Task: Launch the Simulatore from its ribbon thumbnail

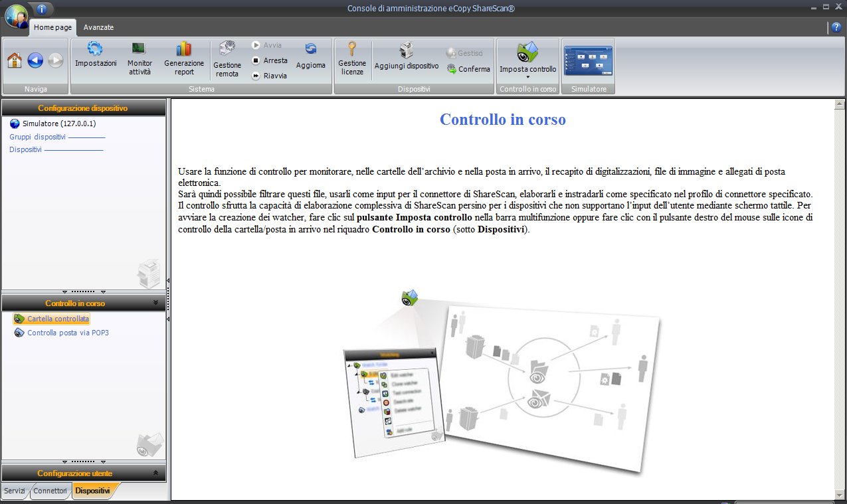Action: point(588,60)
